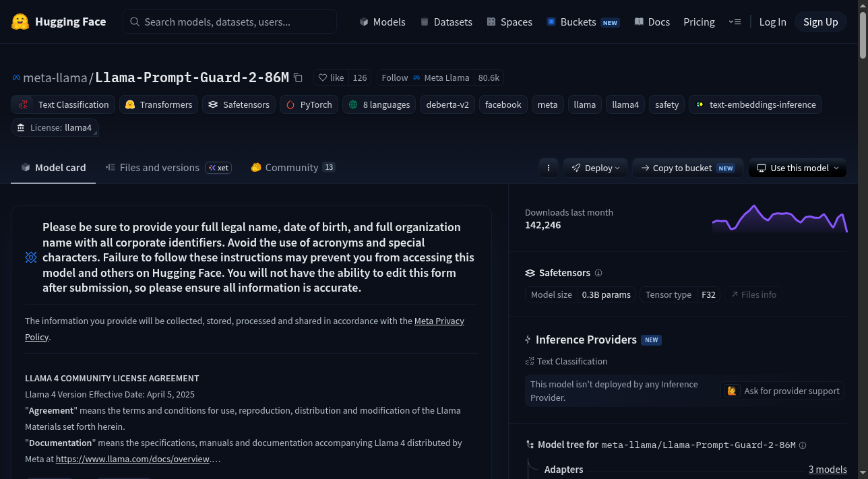
Task: Open the Datasets nav item
Action: tap(445, 22)
